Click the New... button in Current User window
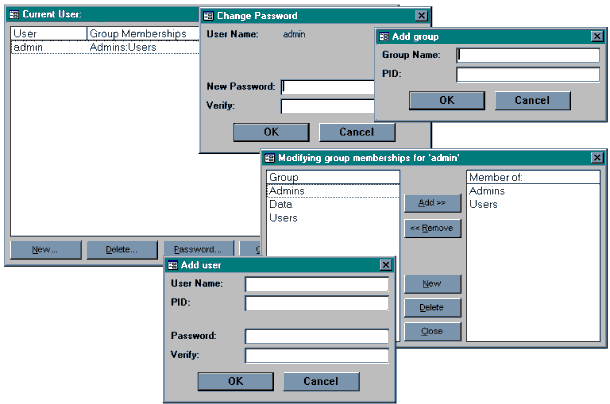 (x=46, y=249)
